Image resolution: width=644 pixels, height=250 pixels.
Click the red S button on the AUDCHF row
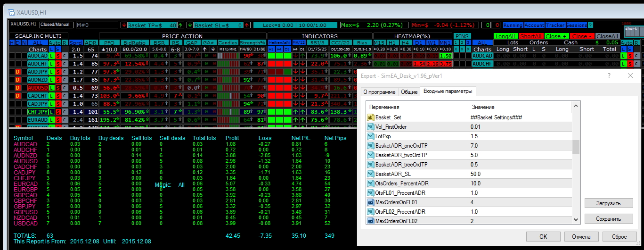coord(58,63)
